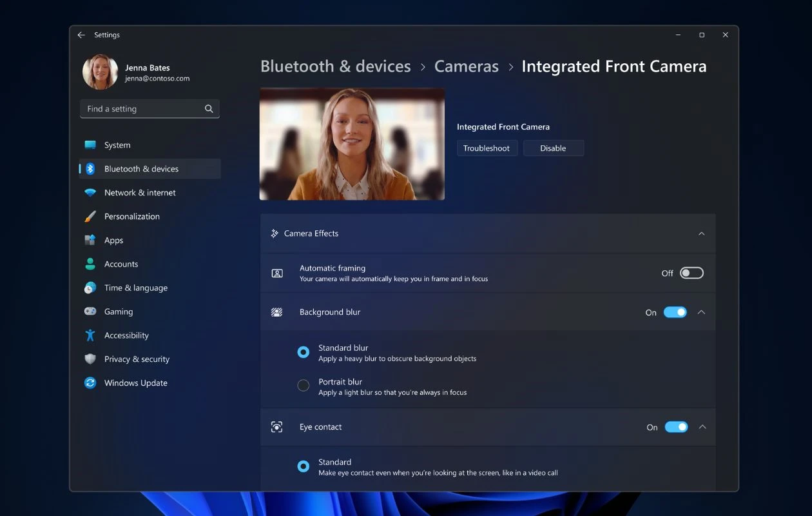The image size is (812, 516).
Task: Click the Time & language globe icon
Action: coord(90,288)
